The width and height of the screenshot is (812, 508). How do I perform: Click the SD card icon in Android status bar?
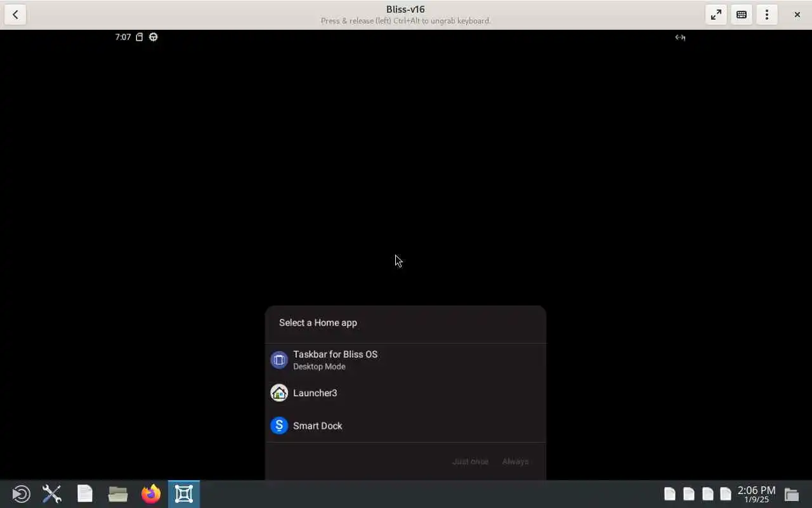140,37
